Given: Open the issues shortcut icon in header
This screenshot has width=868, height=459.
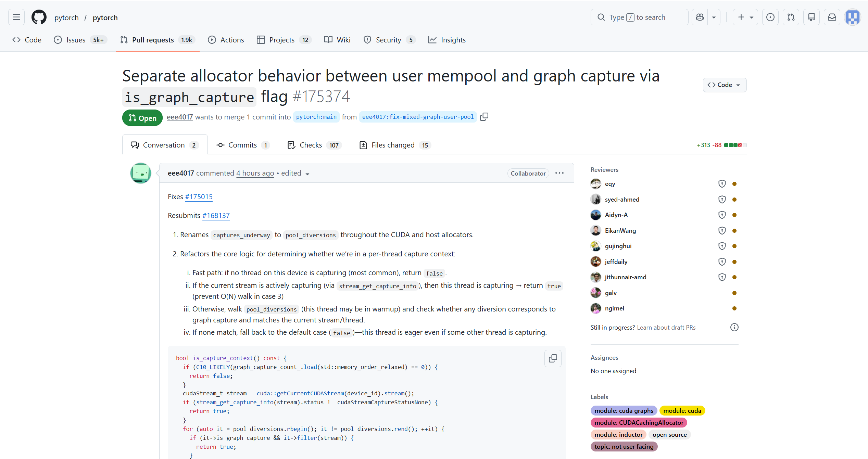Looking at the screenshot, I should click(x=770, y=17).
